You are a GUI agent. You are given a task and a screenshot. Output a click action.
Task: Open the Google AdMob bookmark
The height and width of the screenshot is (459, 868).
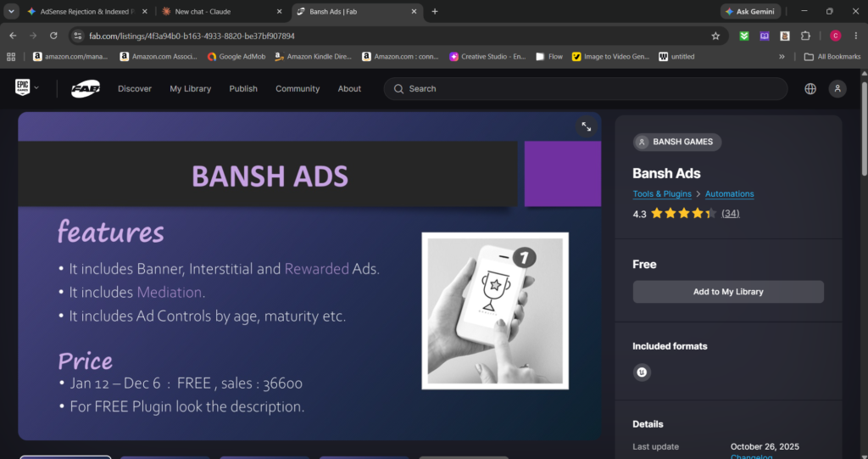click(x=236, y=57)
